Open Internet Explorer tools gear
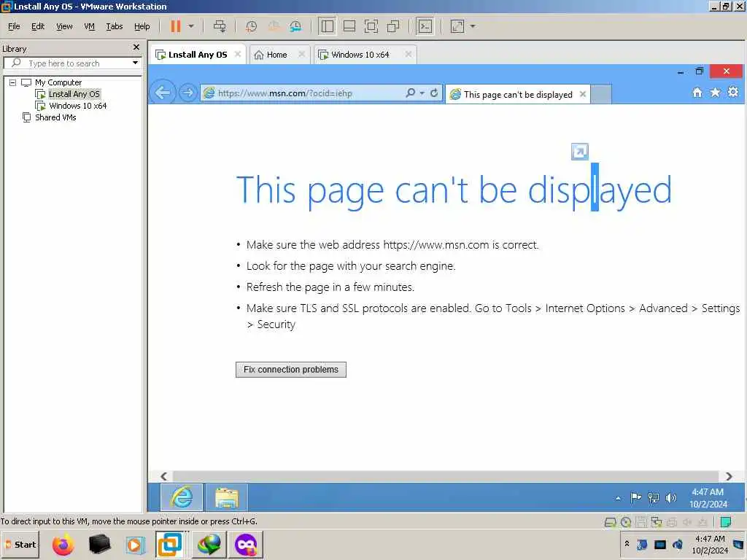The image size is (747, 560). pos(733,92)
